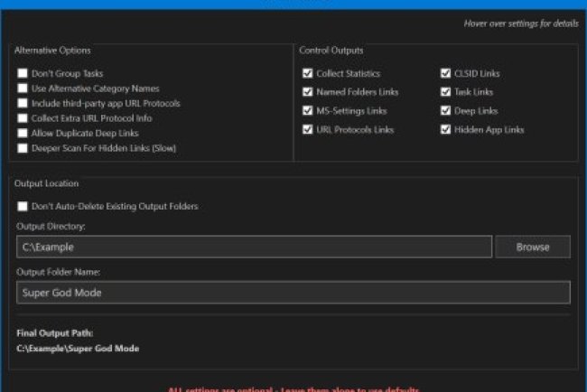Screen dimensions: 587x392
Task: Uncheck the Collect Statistics checkbox
Action: coord(307,73)
